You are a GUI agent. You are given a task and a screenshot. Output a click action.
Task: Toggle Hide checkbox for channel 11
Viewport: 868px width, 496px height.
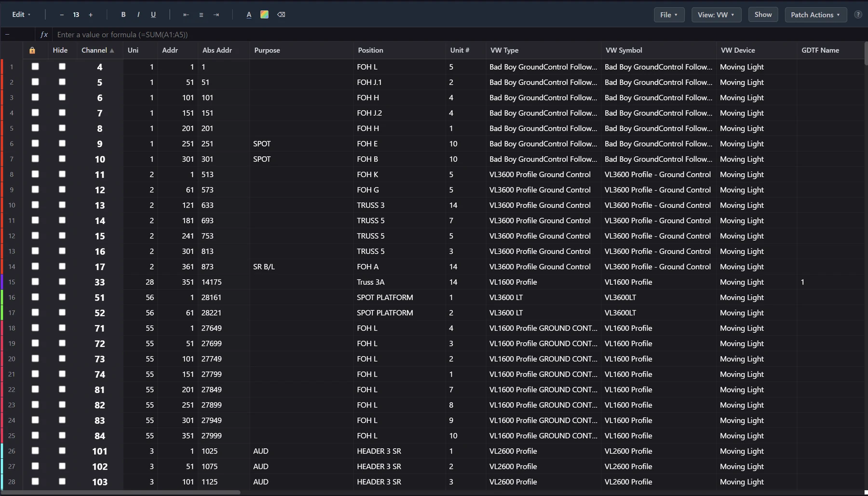click(x=62, y=174)
